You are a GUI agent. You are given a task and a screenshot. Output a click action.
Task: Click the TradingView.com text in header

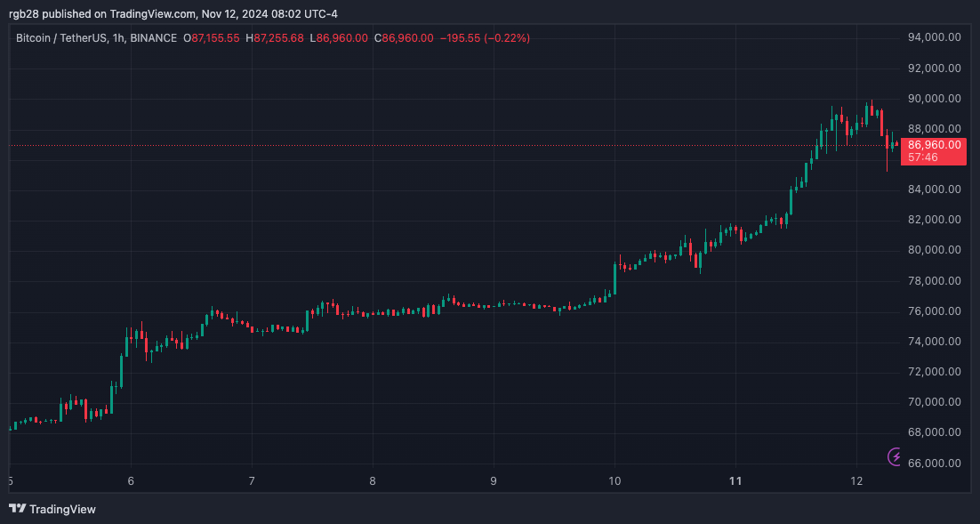tap(153, 13)
